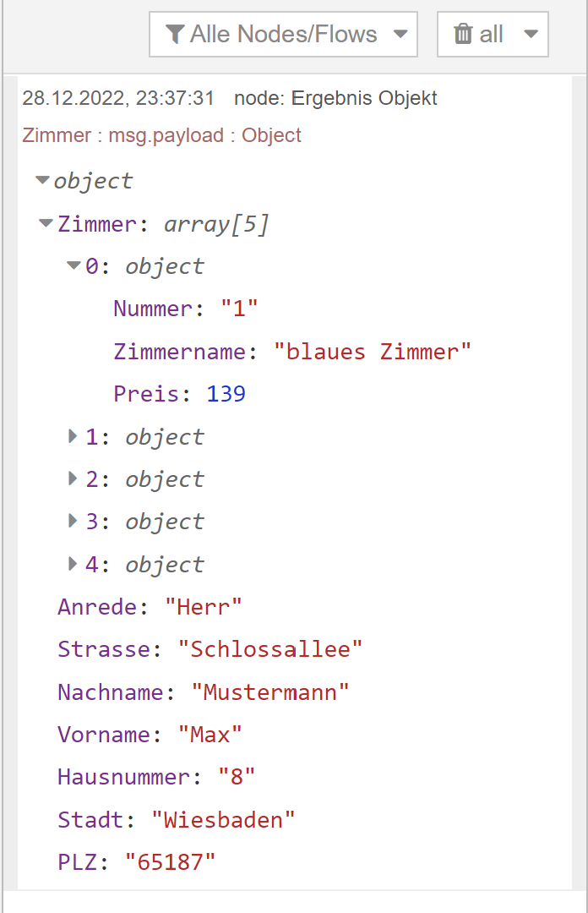Select the Preis value 139
This screenshot has height=913, width=588.
(226, 394)
